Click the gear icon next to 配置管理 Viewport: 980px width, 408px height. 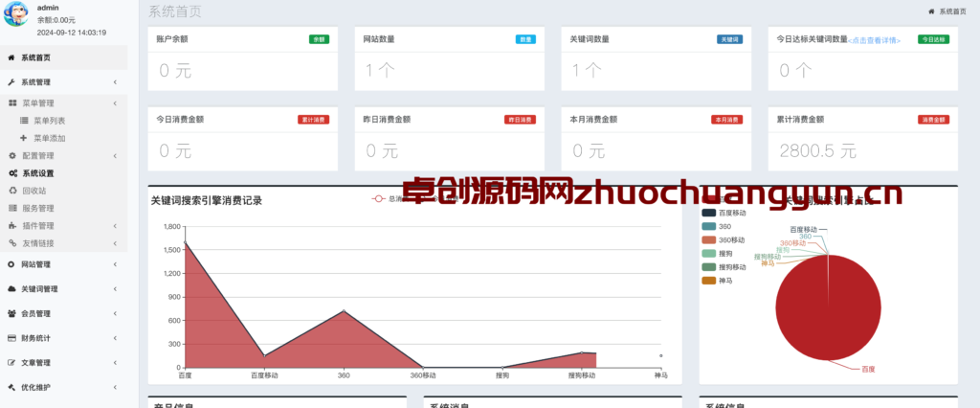(x=12, y=156)
